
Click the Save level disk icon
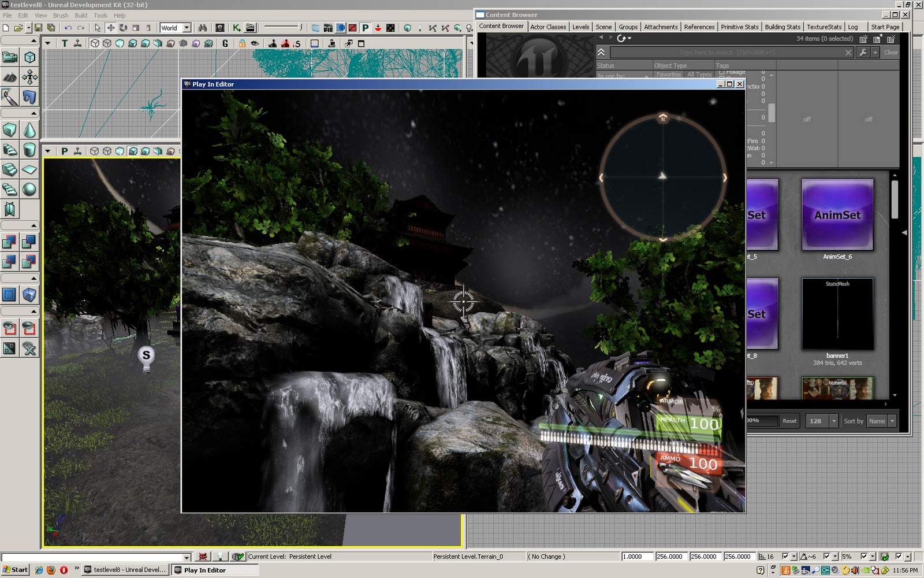pyautogui.click(x=38, y=28)
